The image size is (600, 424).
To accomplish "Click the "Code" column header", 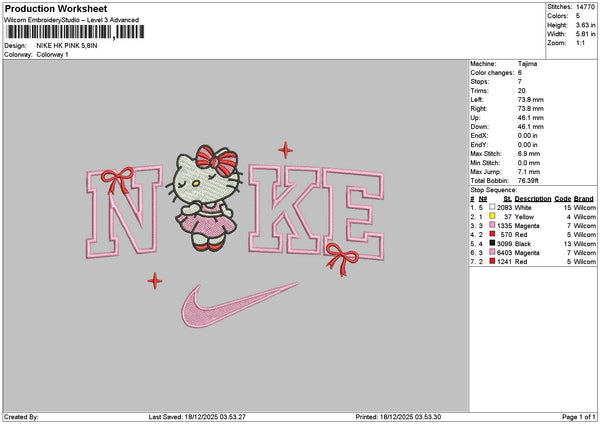I will pos(562,199).
